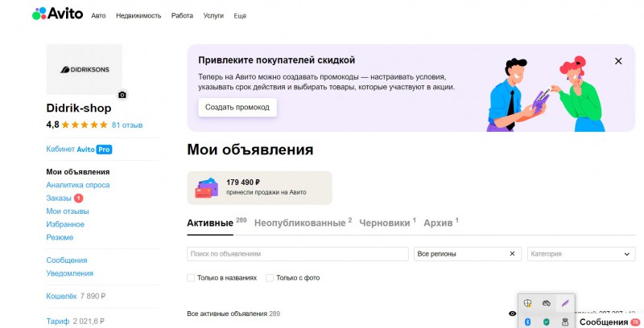Change profile photo via camera icon
This screenshot has width=644, height=328.
click(122, 95)
